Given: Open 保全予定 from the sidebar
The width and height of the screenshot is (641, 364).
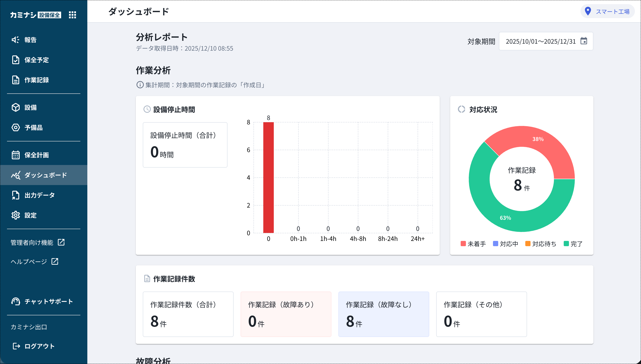Looking at the screenshot, I should tap(36, 60).
